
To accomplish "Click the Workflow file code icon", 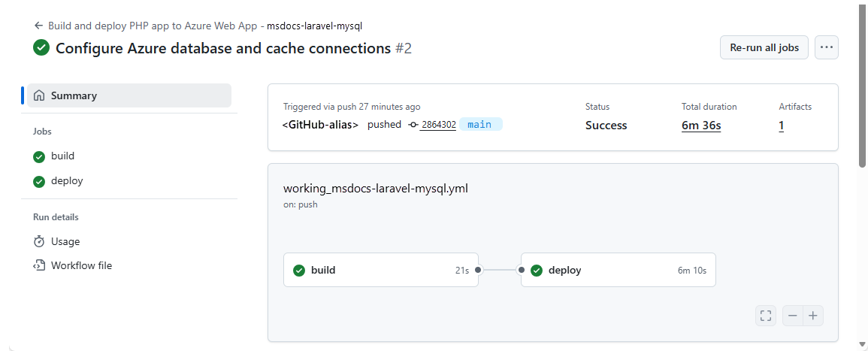I will click(39, 265).
